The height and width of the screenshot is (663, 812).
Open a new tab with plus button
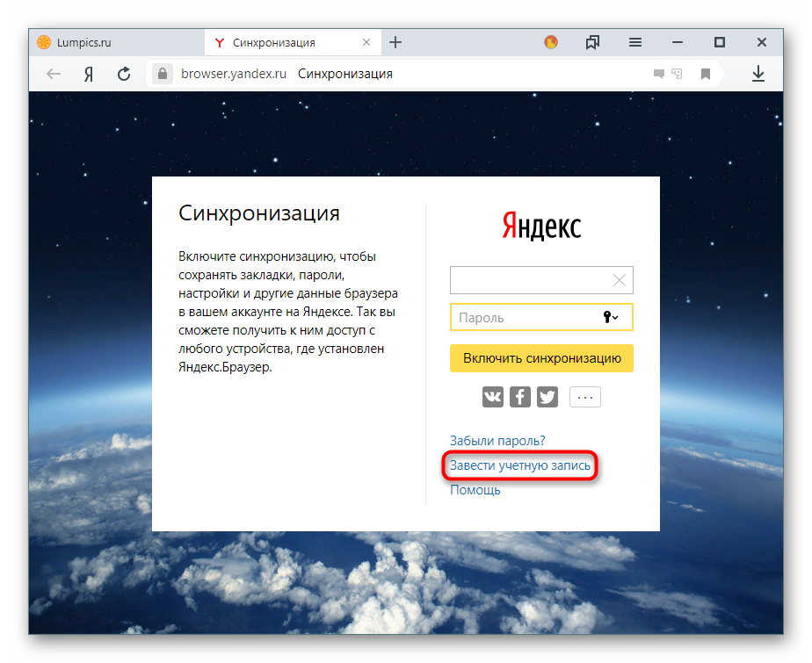coord(395,42)
